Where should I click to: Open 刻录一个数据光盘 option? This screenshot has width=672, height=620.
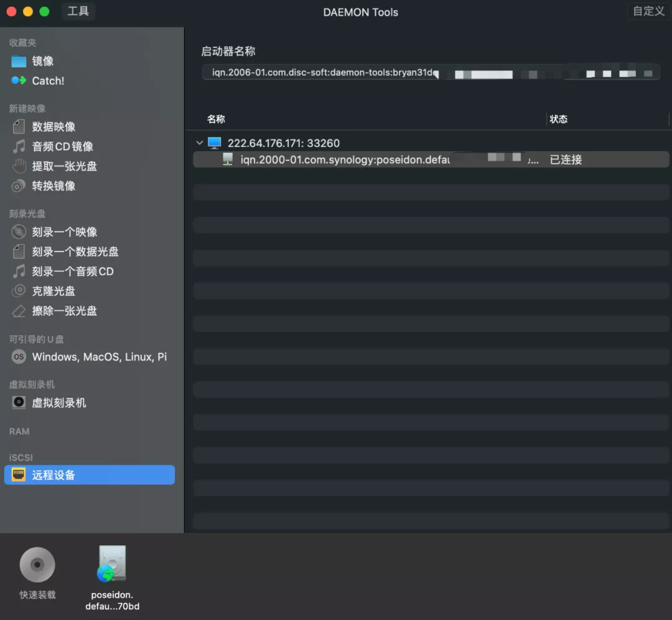(75, 251)
